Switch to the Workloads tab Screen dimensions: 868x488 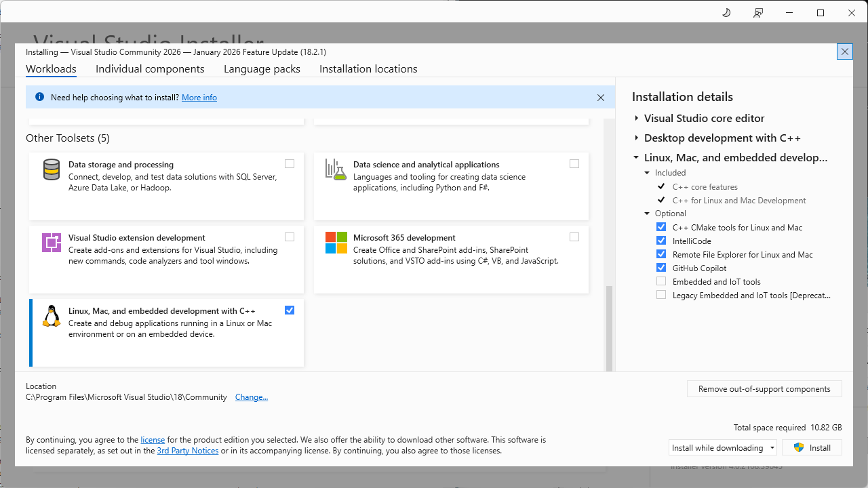pos(51,69)
